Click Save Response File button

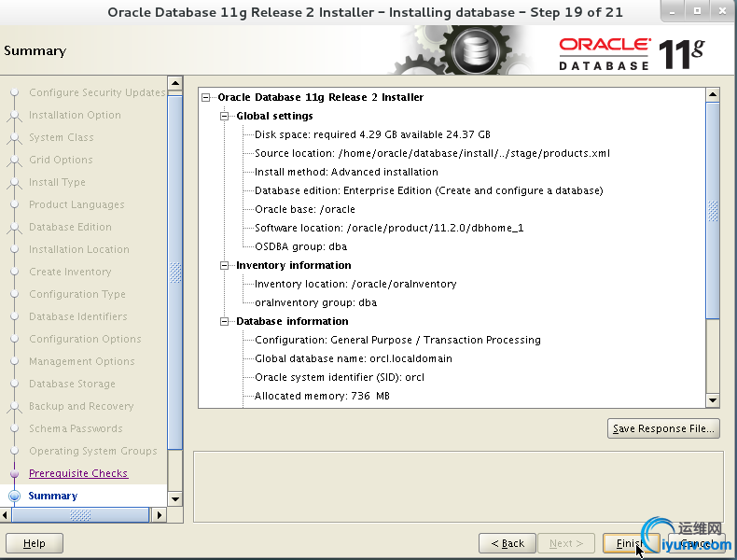pos(663,428)
